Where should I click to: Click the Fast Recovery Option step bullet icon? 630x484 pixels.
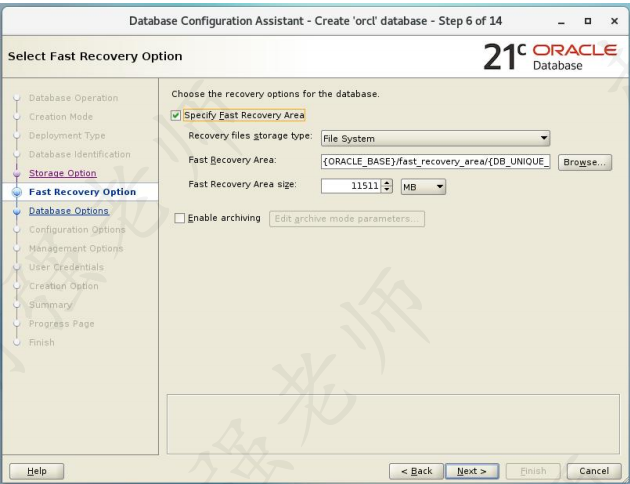pos(17,192)
